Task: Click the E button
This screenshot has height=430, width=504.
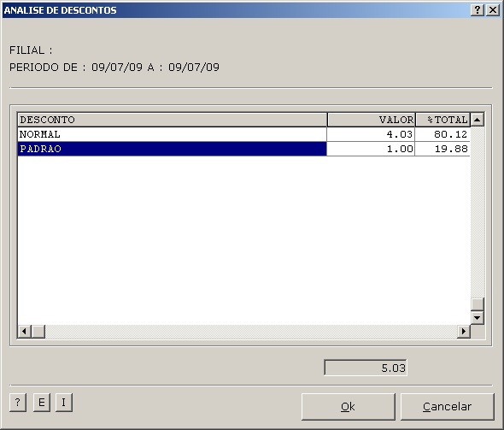Action: click(42, 403)
